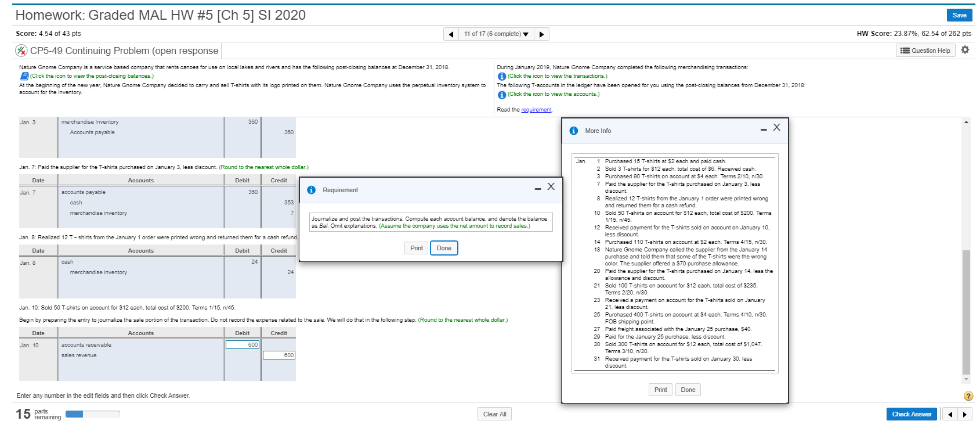Click 'sales revenue' entry in Jan. 10 table
This screenshot has width=980, height=428.
point(79,355)
